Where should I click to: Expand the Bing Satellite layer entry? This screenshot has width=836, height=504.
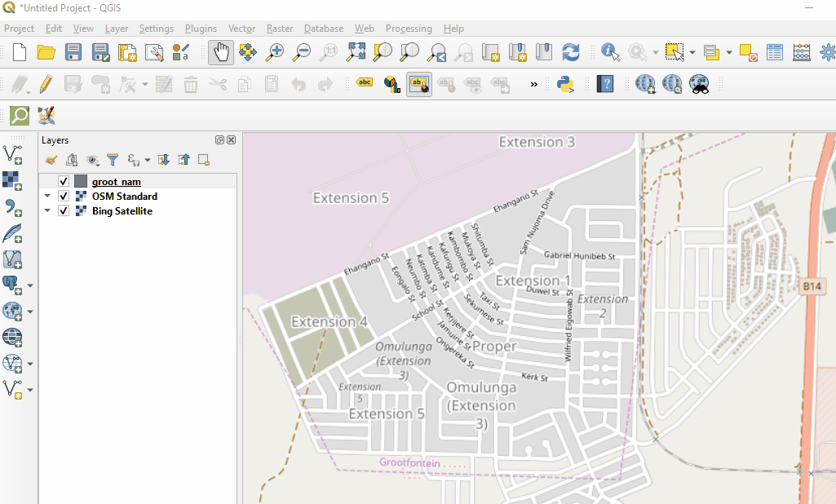(47, 211)
